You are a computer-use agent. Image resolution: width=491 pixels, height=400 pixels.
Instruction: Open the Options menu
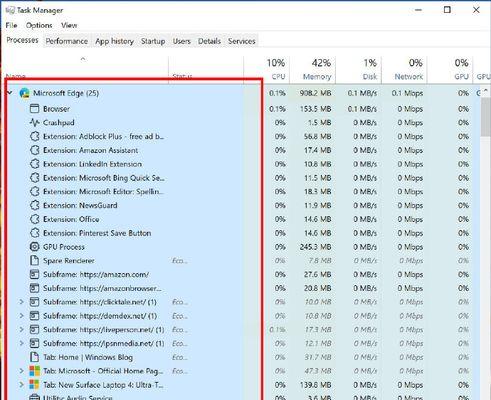click(x=39, y=25)
